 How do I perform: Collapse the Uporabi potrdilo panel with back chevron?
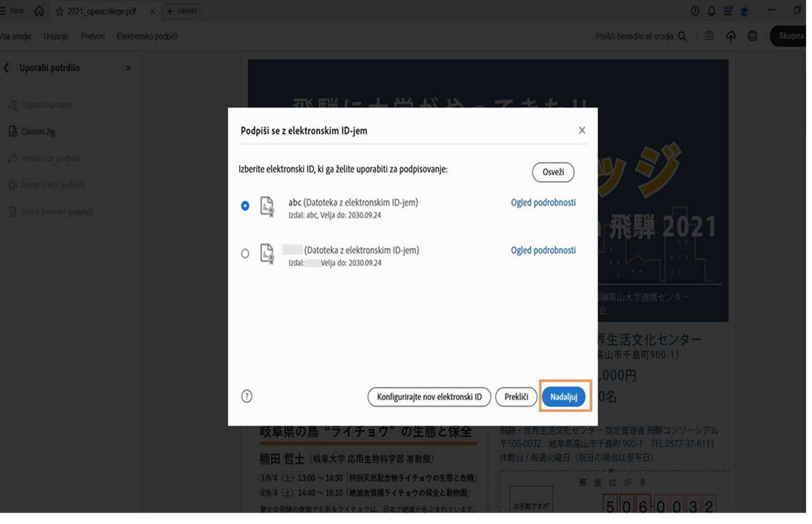tap(6, 67)
